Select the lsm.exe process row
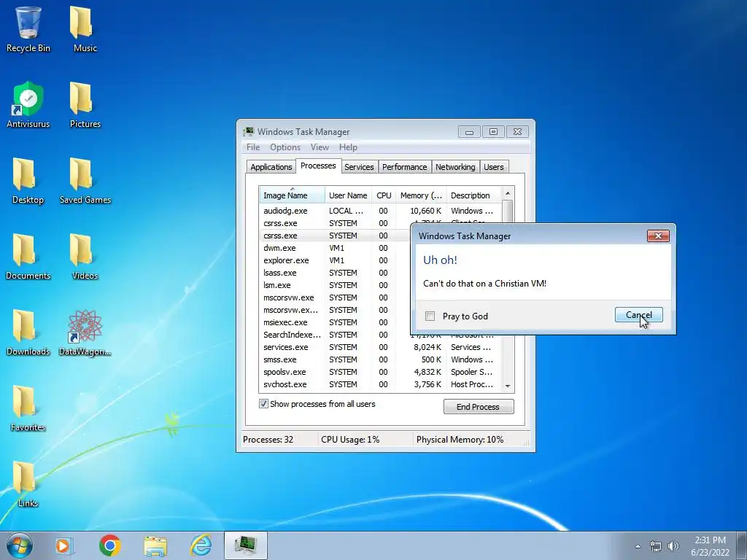 click(x=336, y=285)
